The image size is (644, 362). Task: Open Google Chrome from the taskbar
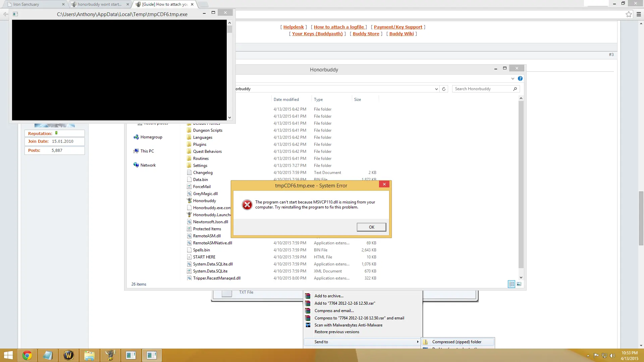pyautogui.click(x=27, y=355)
